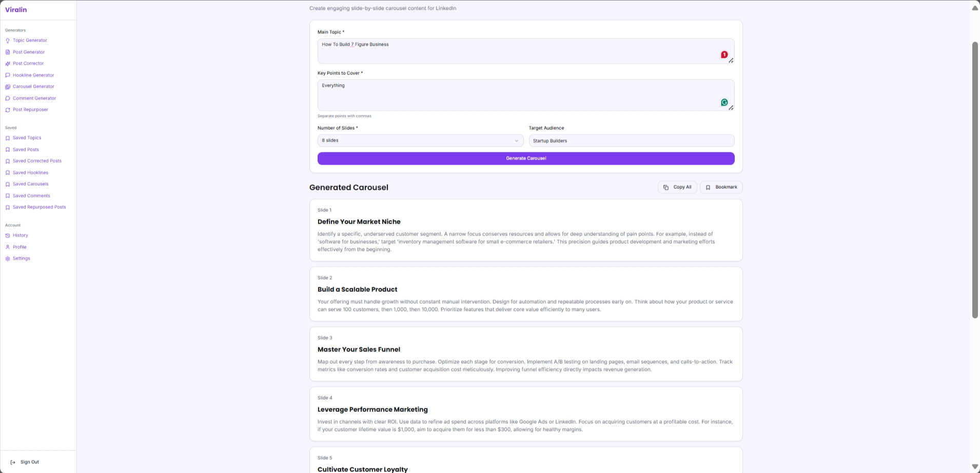Click the Build a Scalable Product heading
Screen dimensions: 980x473
click(x=358, y=290)
